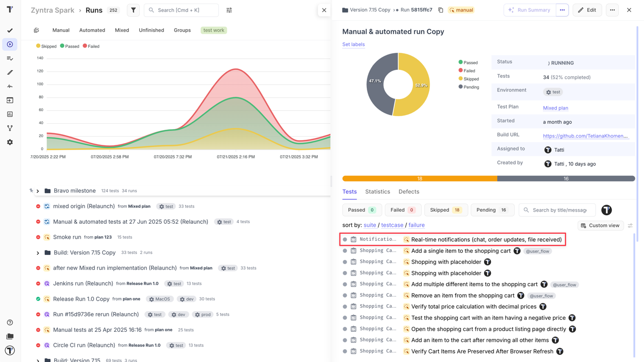Screen dimensions: 644x362
Task: Open the ellipsis menu next to Run Summary
Action: click(x=562, y=10)
